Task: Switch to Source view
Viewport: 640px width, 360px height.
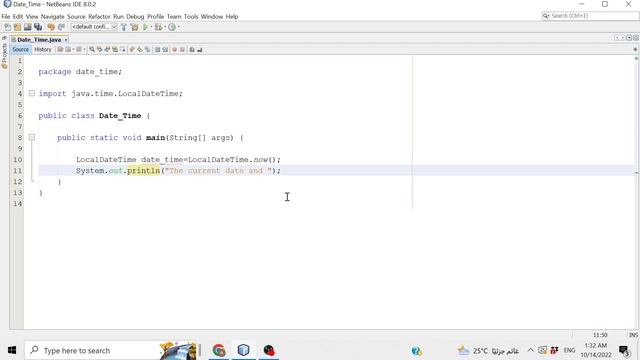Action: point(20,49)
